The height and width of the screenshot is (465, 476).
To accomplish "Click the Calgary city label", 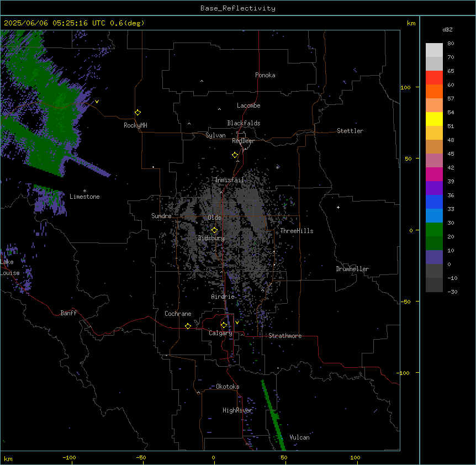I will [x=220, y=333].
